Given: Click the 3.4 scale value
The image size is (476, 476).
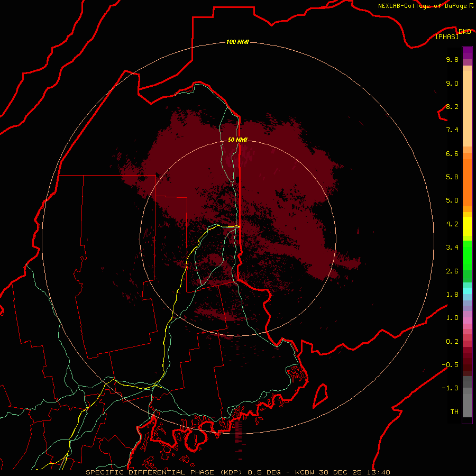Looking at the screenshot, I should click(452, 248).
